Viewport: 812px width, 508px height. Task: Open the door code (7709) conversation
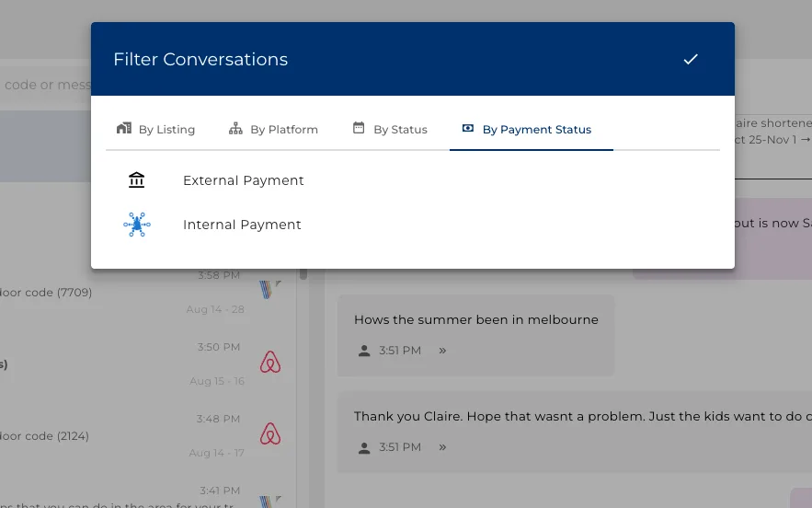46,293
